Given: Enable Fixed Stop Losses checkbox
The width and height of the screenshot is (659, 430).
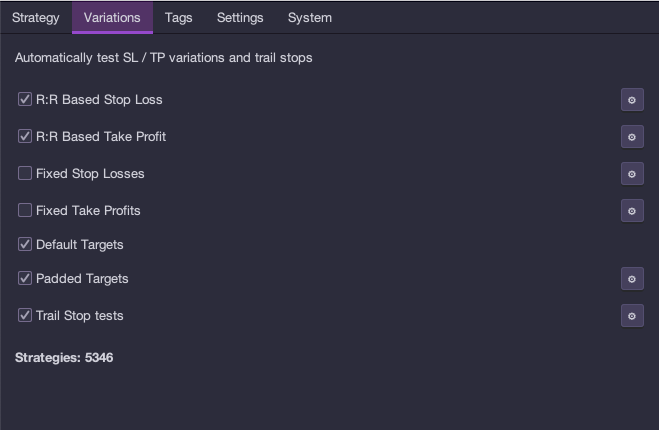Looking at the screenshot, I should (25, 173).
